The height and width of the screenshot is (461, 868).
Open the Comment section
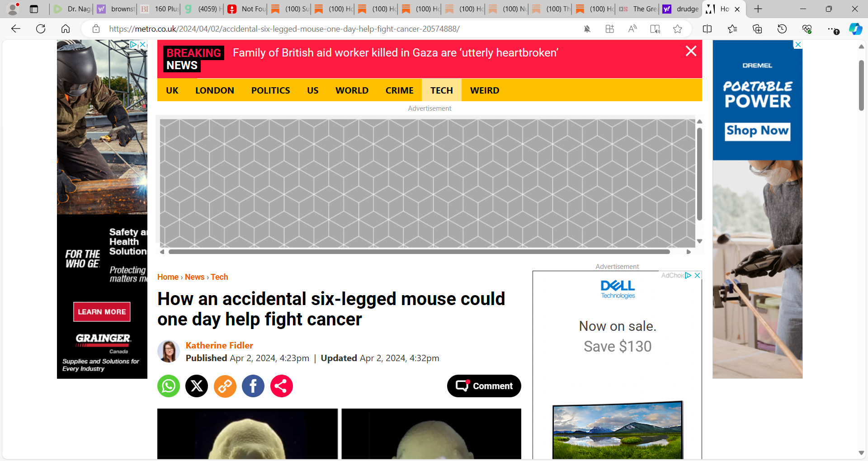(x=484, y=386)
